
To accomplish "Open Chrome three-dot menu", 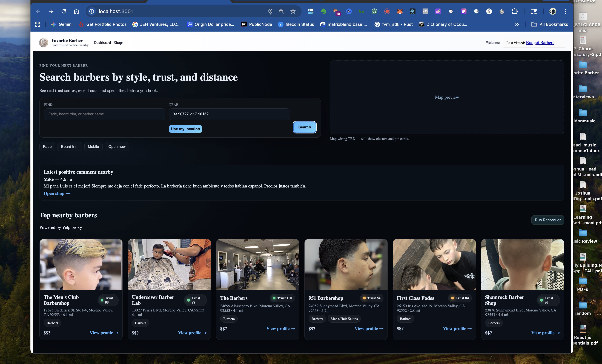I will click(x=565, y=11).
